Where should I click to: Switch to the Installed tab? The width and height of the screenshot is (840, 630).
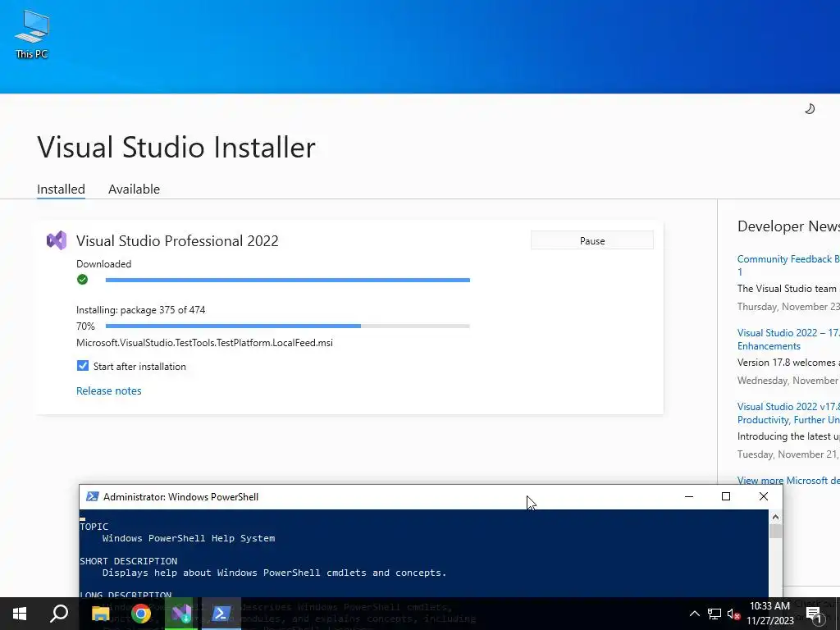[61, 189]
